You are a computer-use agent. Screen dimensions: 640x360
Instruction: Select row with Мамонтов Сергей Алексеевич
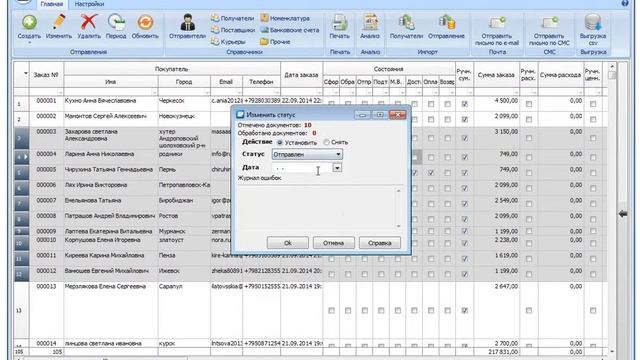coord(310,119)
